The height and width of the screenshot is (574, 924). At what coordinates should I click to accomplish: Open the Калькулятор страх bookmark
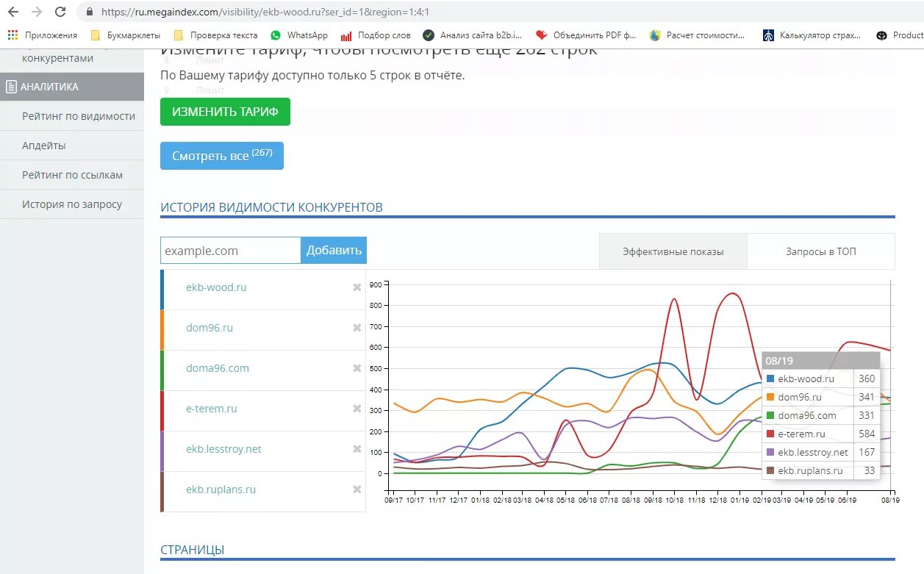(812, 35)
